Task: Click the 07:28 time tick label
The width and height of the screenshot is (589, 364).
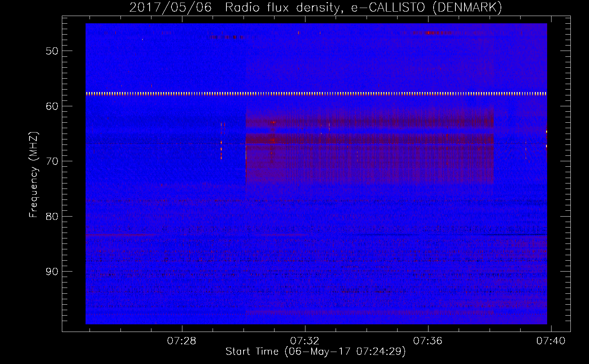Action: (181, 341)
